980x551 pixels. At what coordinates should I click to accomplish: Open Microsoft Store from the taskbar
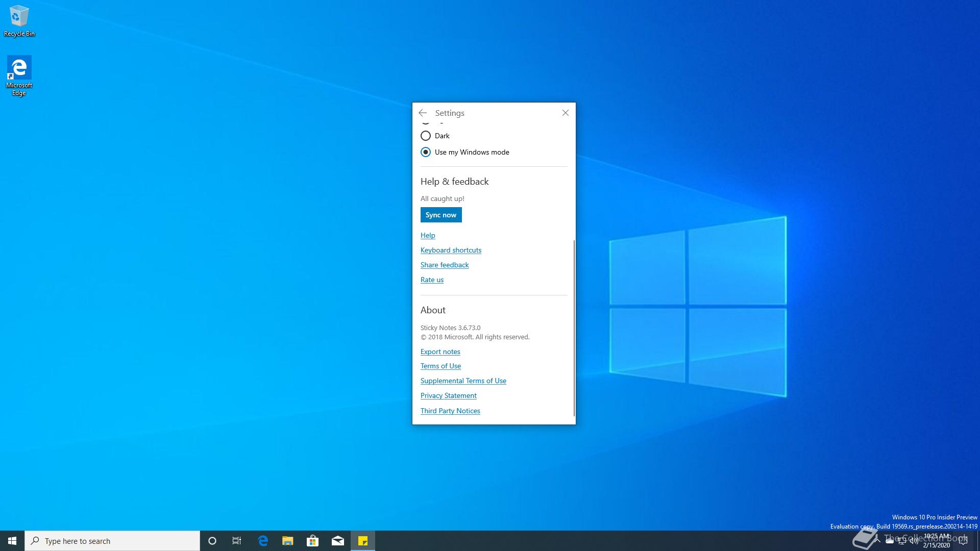pos(313,541)
